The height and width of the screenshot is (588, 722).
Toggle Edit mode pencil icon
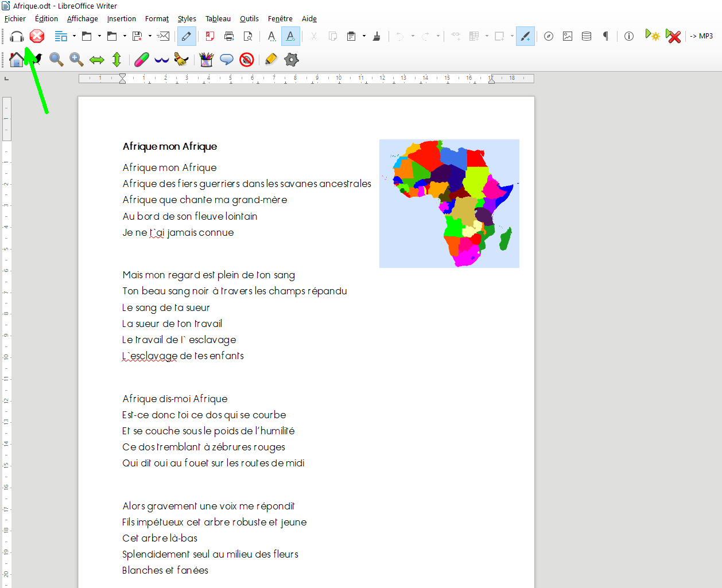pyautogui.click(x=187, y=36)
